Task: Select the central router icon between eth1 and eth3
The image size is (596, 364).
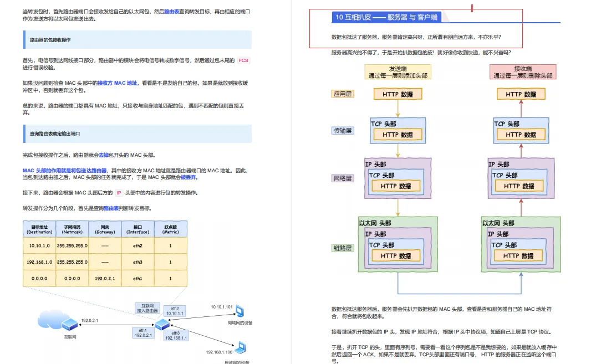Action: point(162,324)
